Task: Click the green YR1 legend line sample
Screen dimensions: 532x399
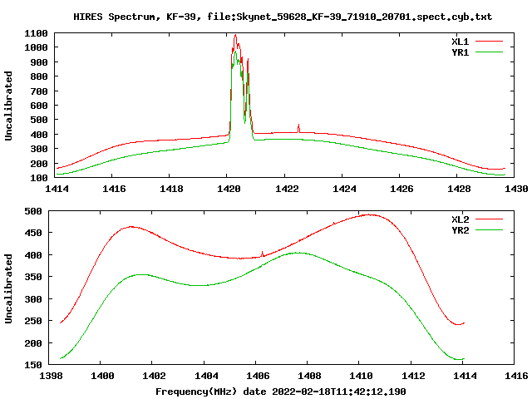Action: click(489, 52)
